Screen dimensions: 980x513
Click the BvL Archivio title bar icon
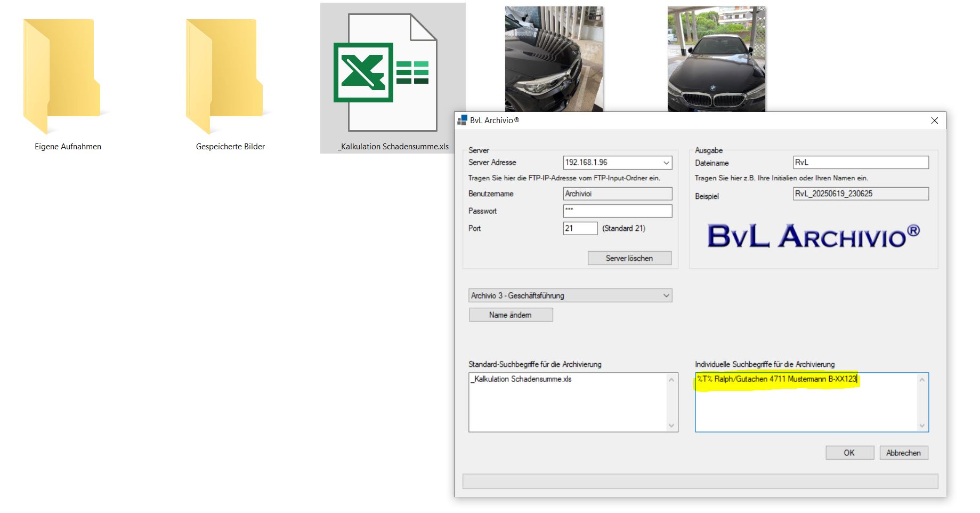462,121
